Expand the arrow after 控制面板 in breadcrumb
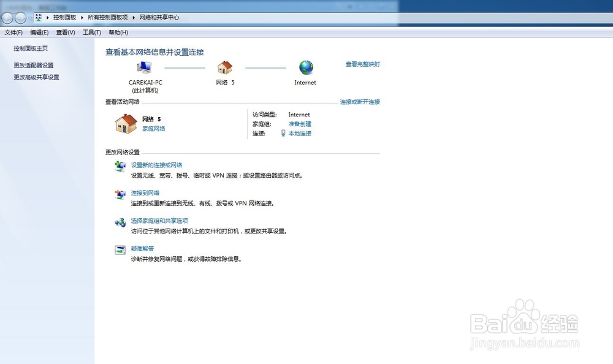The width and height of the screenshot is (613, 364). click(82, 17)
